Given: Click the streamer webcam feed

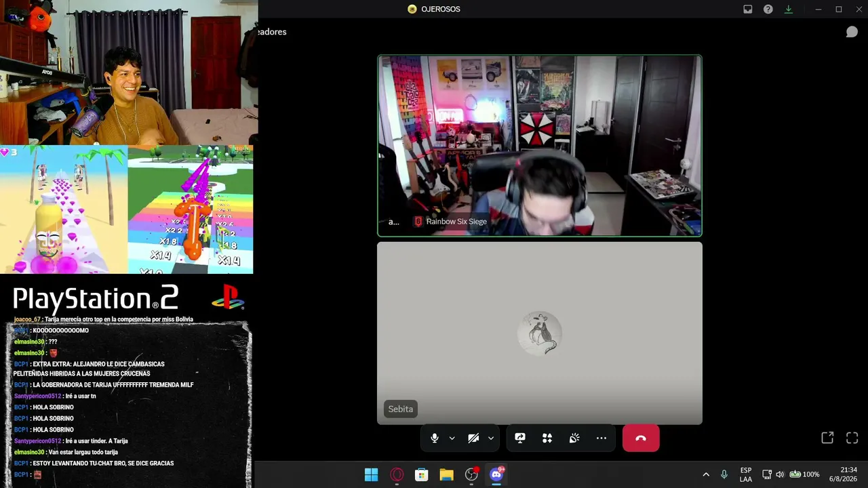Looking at the screenshot, I should point(129,73).
